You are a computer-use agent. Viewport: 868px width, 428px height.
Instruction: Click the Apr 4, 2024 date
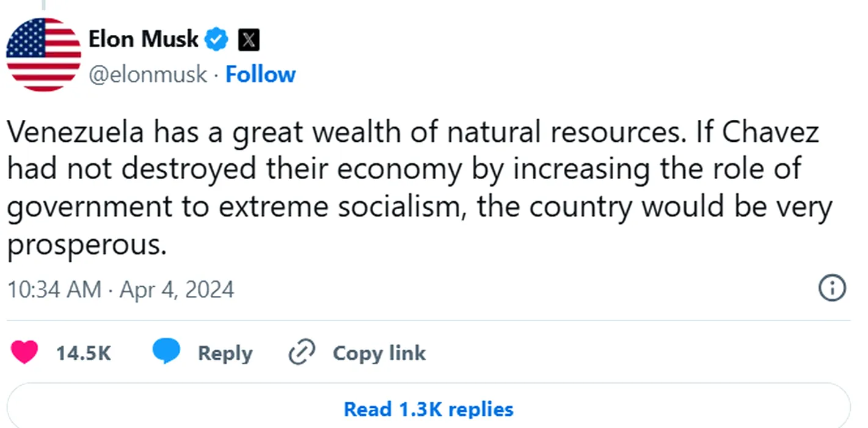(x=177, y=289)
